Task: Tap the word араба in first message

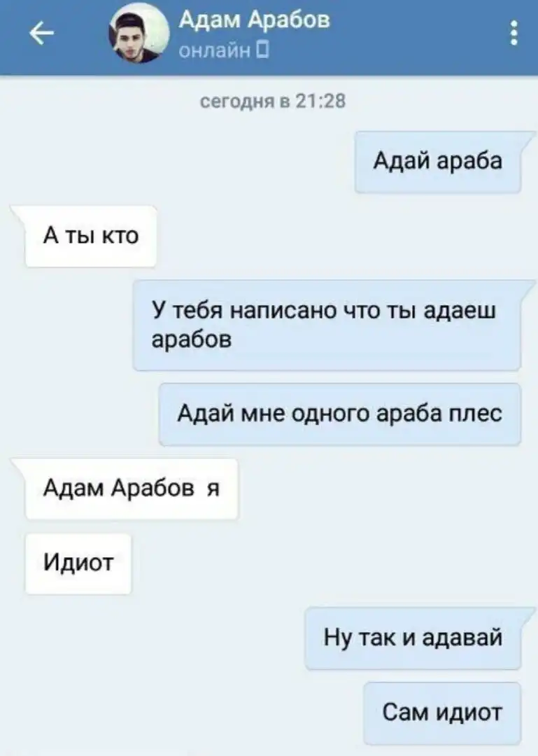Action: (x=469, y=161)
